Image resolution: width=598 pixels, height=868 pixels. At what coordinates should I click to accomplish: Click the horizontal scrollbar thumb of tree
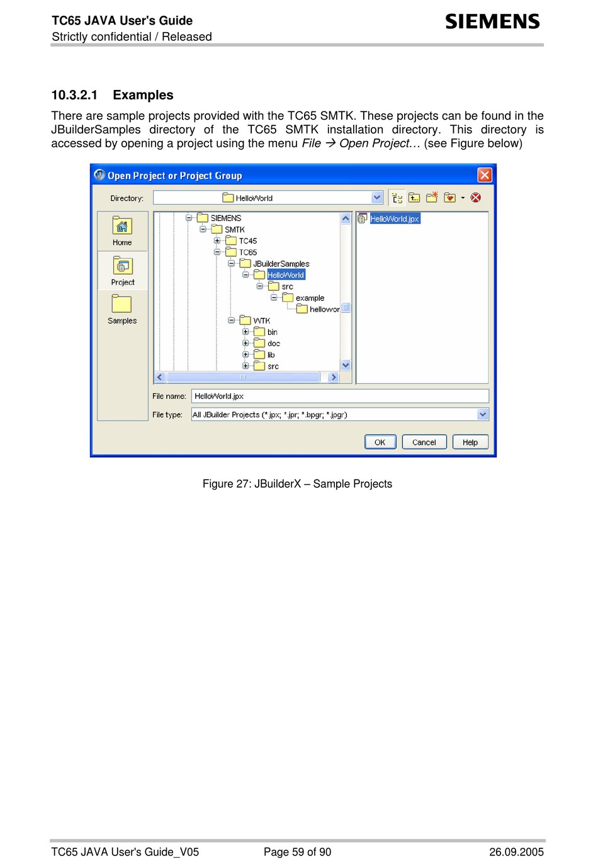coord(243,377)
